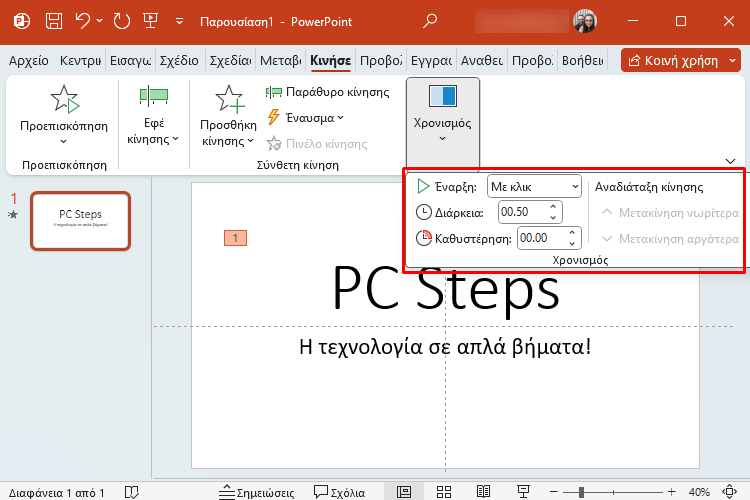Select slide 1 thumbnail
This screenshot has width=750, height=500.
point(80,221)
